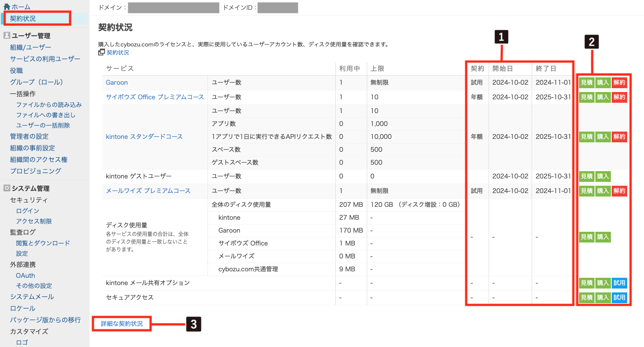Open 契約状況 in the sidebar menu

click(23, 18)
